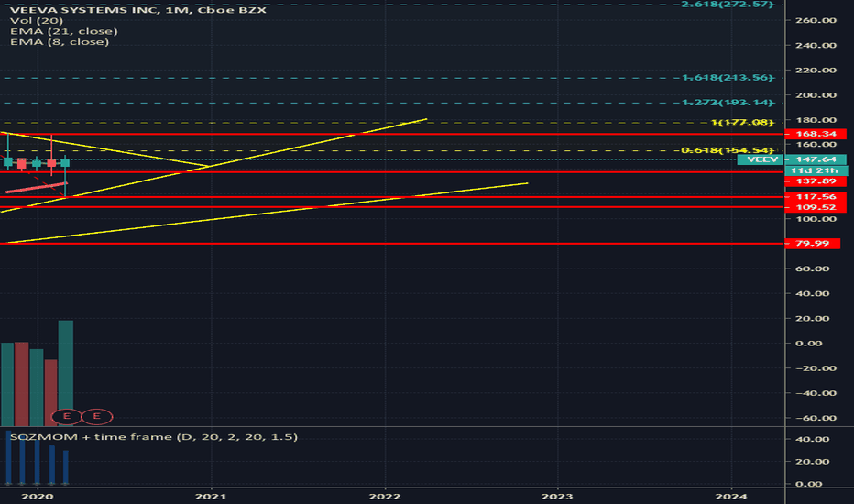The width and height of the screenshot is (854, 504).
Task: Select the 1.272(193.14) Fibonacci level label
Action: point(728,103)
